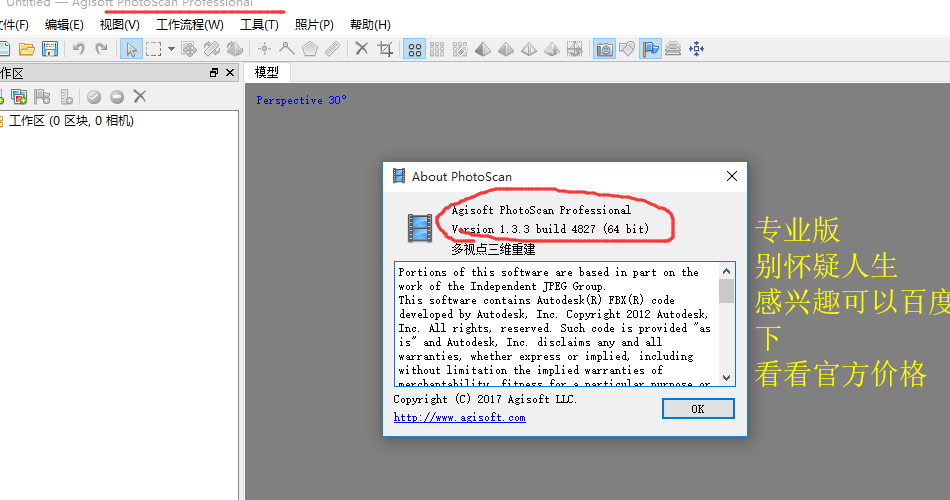The image size is (950, 500).
Task: Switch to Tiled model view
Action: [574, 49]
